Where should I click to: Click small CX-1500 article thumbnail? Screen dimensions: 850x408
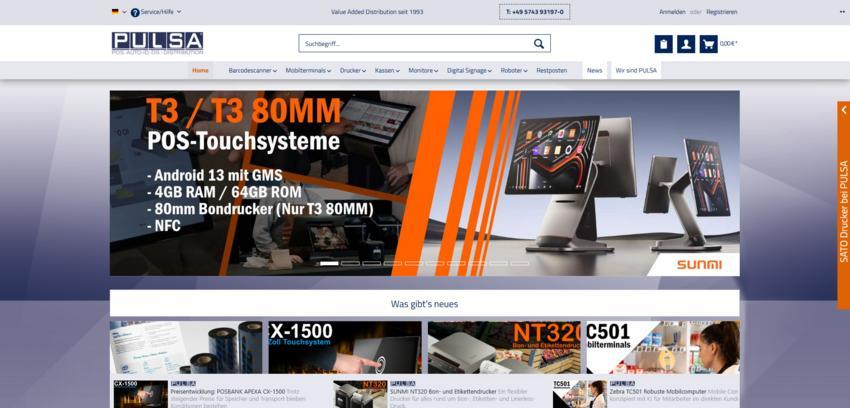click(x=140, y=394)
